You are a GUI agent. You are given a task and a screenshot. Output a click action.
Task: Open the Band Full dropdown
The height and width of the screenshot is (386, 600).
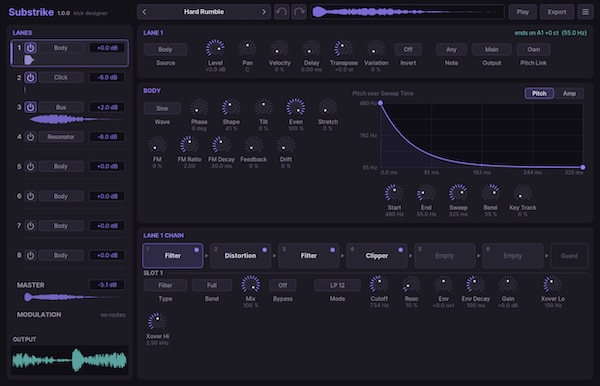(212, 285)
